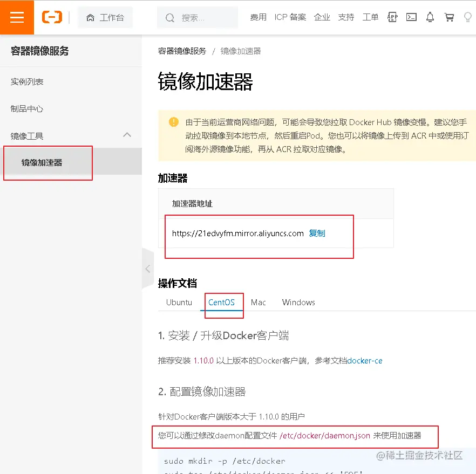Focus the 搜索 search field
This screenshot has width=476, height=474.
pos(198,18)
